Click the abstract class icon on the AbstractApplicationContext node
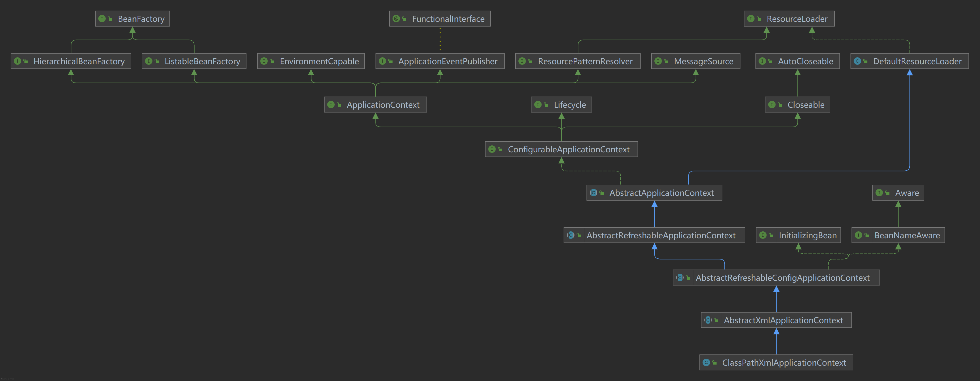Viewport: 980px width, 381px height. tap(594, 193)
